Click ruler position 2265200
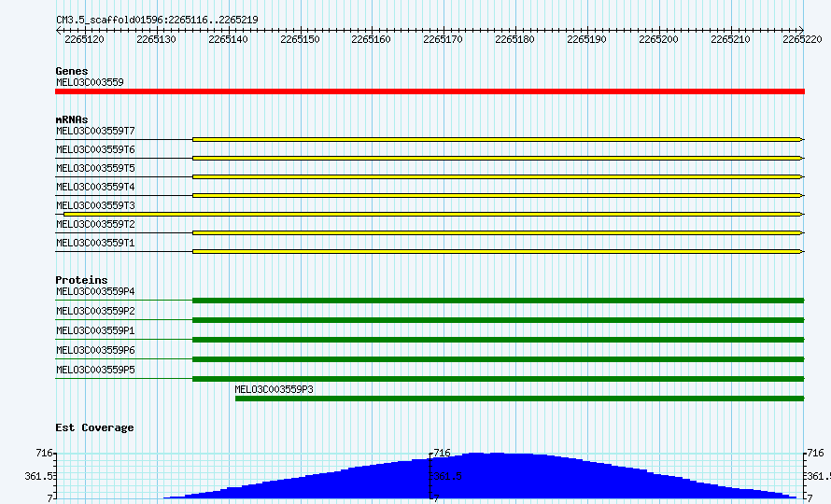Viewport: 831px width, 504px height. coord(658,40)
